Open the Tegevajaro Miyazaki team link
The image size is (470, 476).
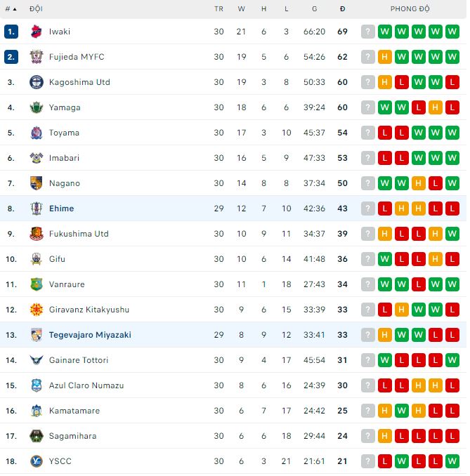pos(90,335)
